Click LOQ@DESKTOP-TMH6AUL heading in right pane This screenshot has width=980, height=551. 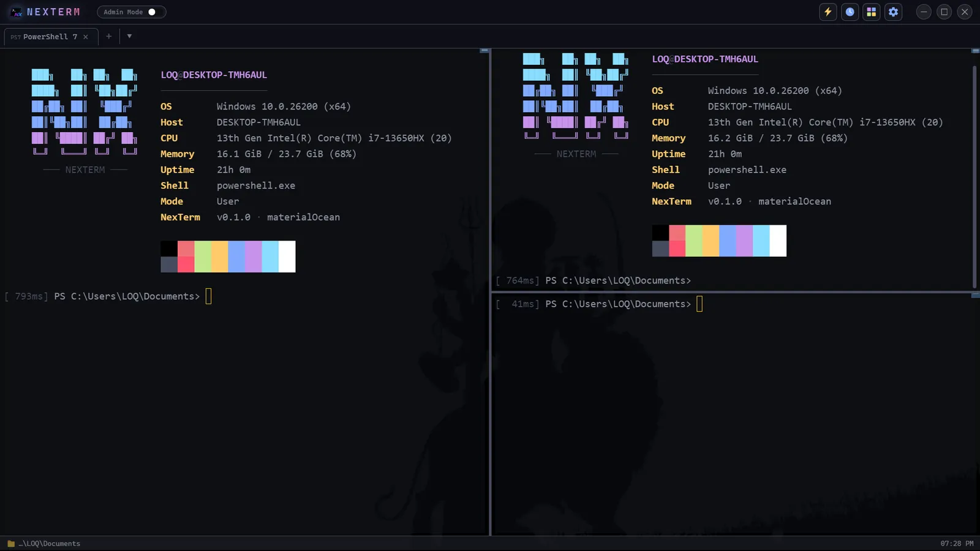[705, 59]
